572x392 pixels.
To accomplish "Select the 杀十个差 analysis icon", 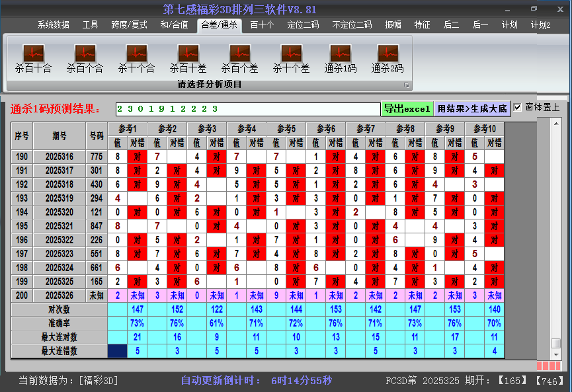I will [291, 56].
